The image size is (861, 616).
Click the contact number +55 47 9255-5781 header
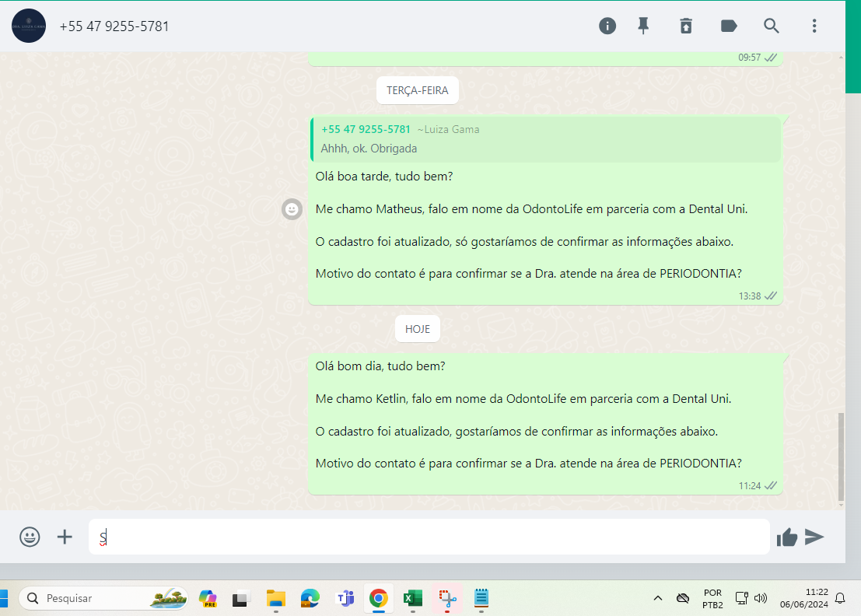[114, 26]
